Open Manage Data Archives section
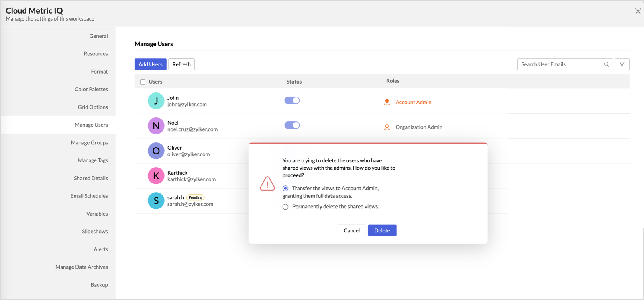644x300 pixels. 82,267
